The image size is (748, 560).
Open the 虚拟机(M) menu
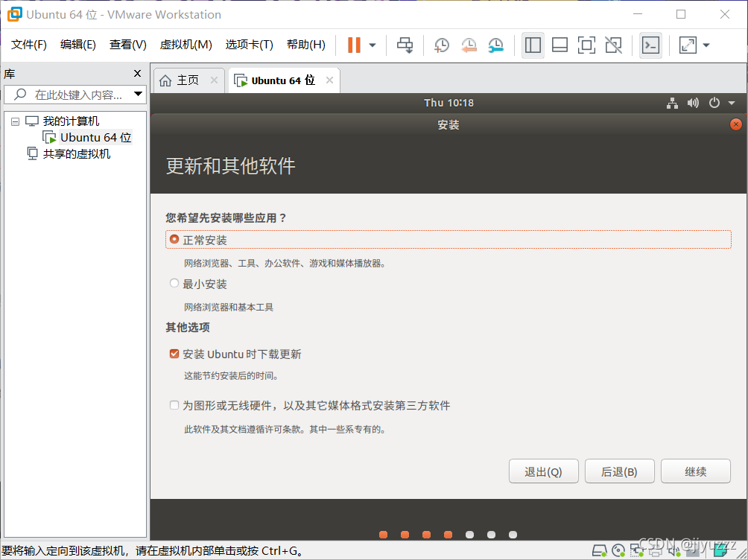click(186, 44)
